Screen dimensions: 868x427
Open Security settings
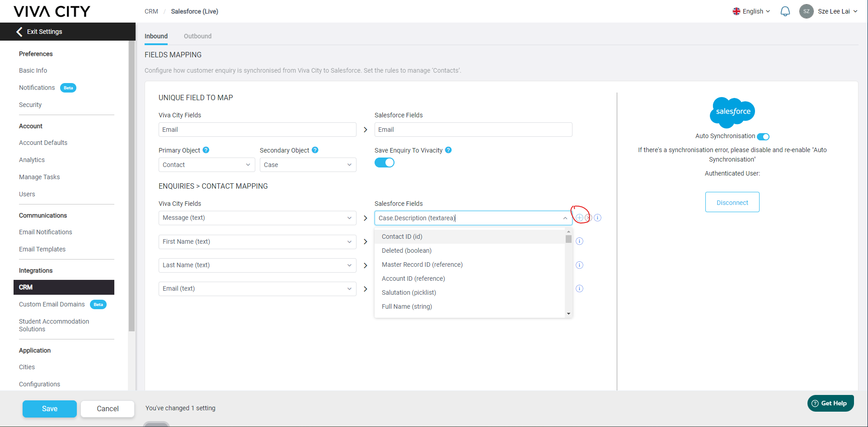(30, 105)
